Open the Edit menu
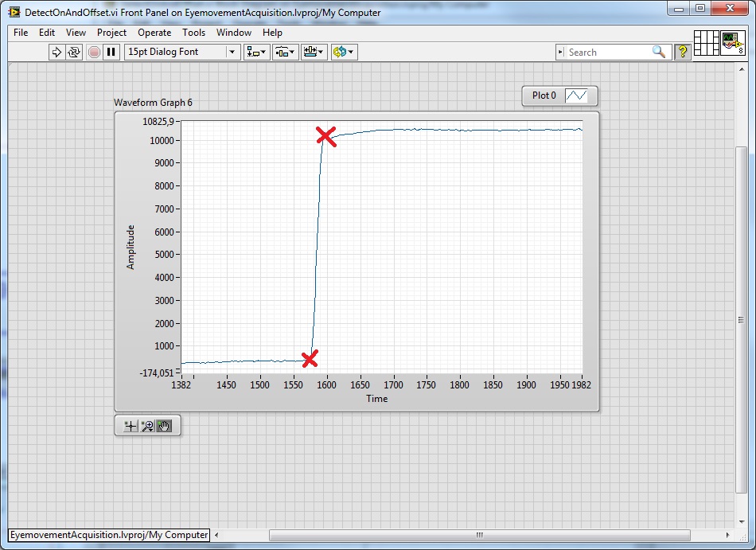756x550 pixels. tap(47, 33)
